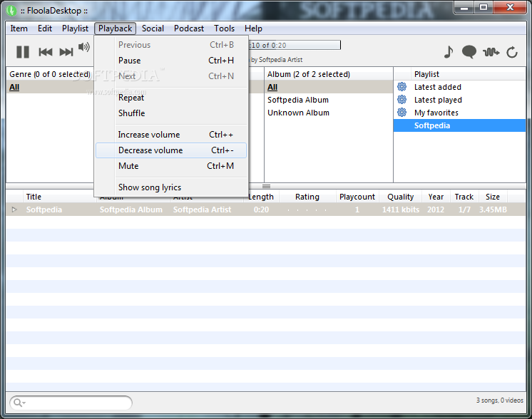
Task: Click gear icon beside Latest played
Action: pos(401,100)
